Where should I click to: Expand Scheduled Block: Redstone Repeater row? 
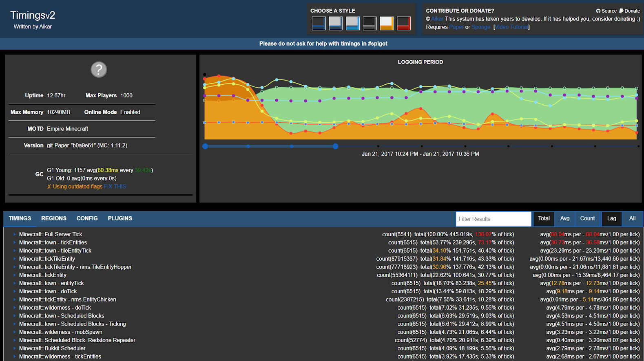(x=14, y=340)
